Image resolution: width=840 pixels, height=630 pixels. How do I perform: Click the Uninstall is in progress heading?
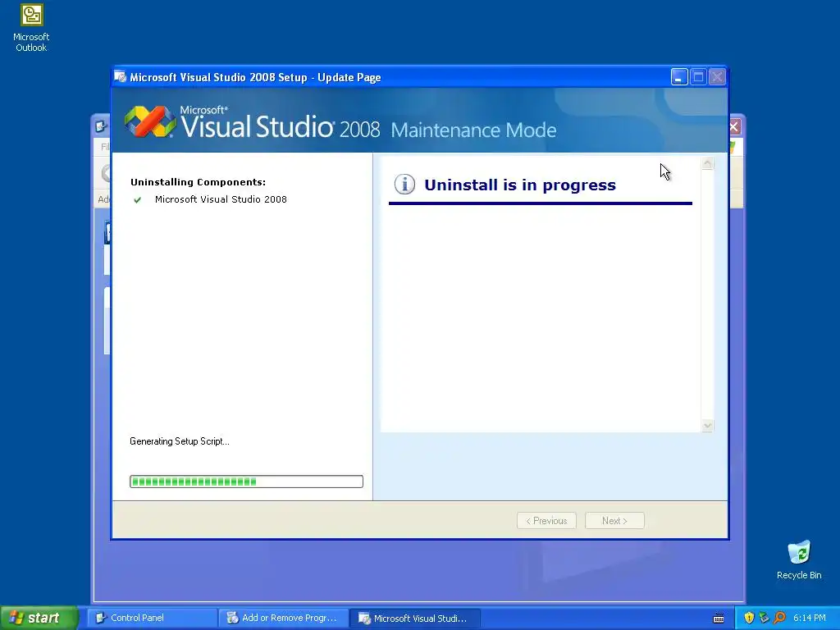coord(520,185)
